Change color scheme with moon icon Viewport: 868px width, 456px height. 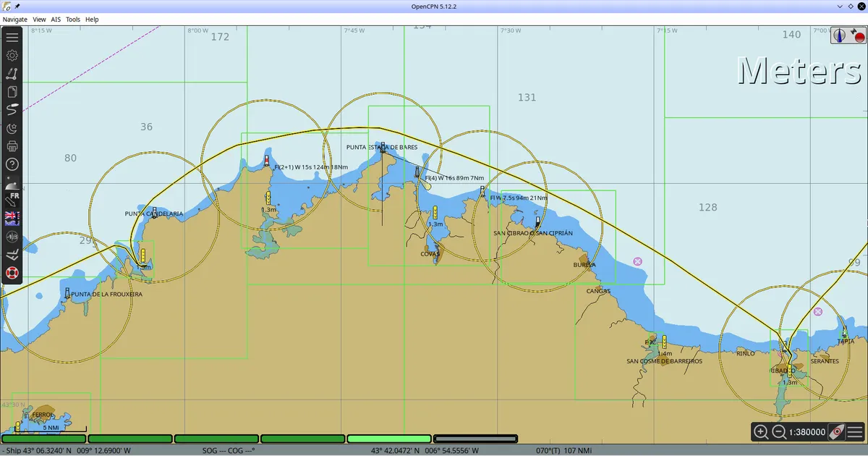tap(12, 128)
